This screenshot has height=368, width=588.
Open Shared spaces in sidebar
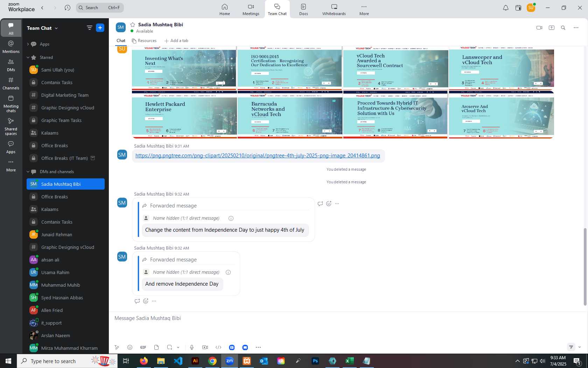tap(11, 127)
